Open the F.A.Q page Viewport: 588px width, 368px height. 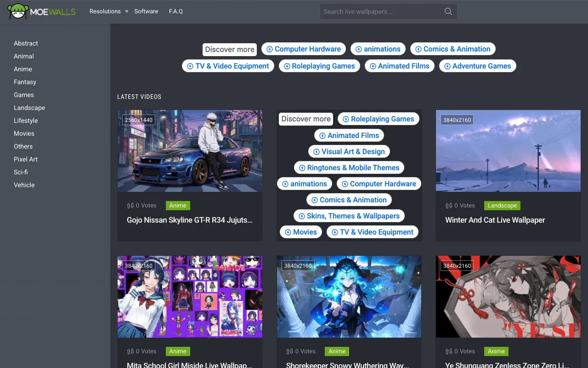pyautogui.click(x=176, y=11)
